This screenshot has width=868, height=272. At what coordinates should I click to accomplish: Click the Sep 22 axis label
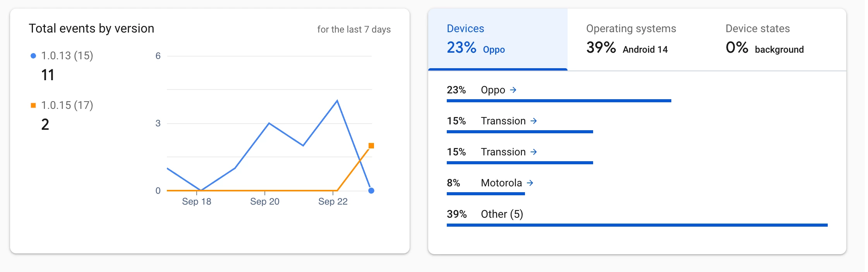pos(333,201)
